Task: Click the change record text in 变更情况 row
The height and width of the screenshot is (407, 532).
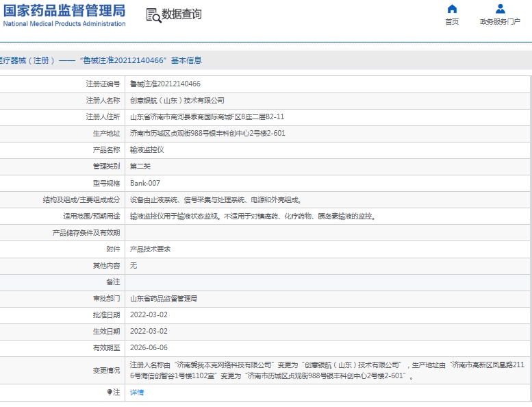Action: click(327, 370)
